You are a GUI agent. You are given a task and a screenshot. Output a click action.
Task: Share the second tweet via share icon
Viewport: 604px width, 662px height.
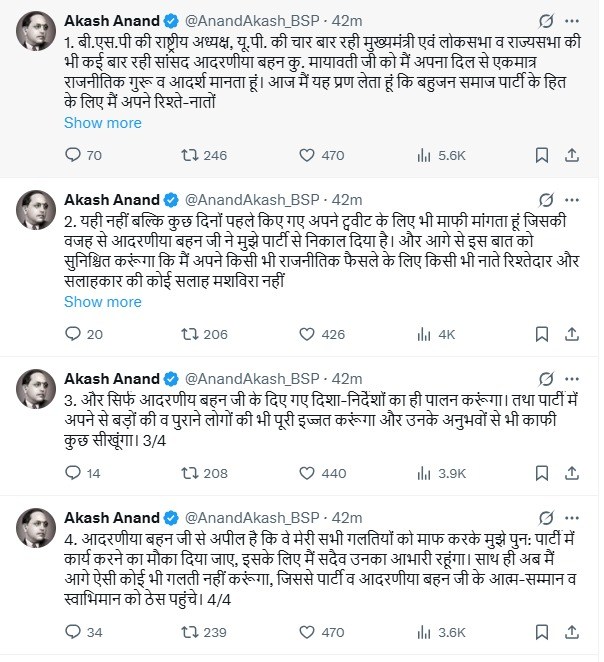571,334
